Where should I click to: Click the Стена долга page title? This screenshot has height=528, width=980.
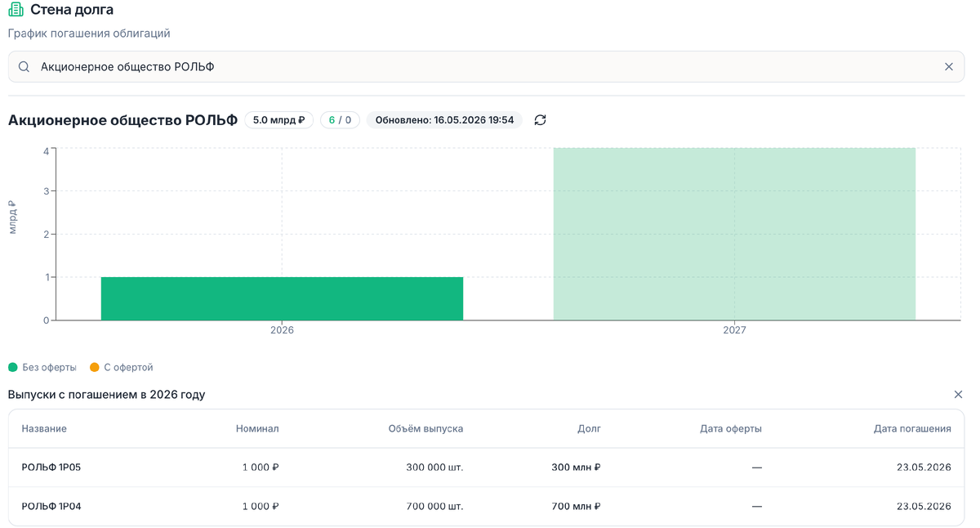point(72,10)
